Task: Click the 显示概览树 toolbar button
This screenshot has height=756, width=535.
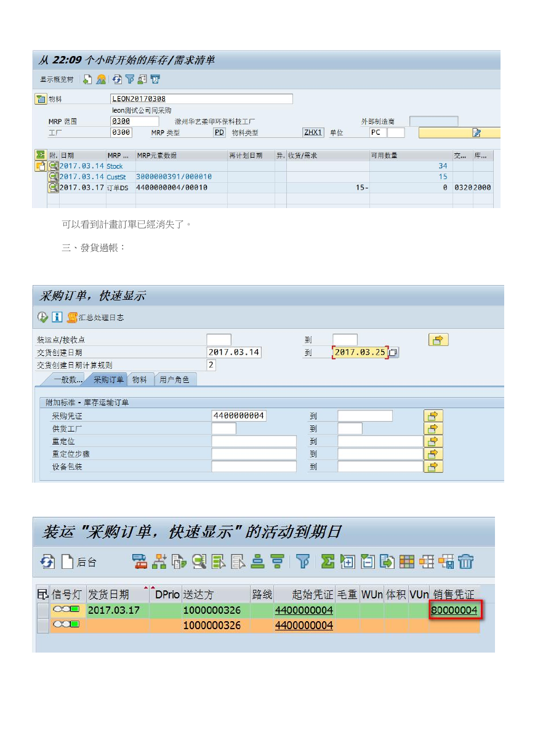Action: coord(57,79)
